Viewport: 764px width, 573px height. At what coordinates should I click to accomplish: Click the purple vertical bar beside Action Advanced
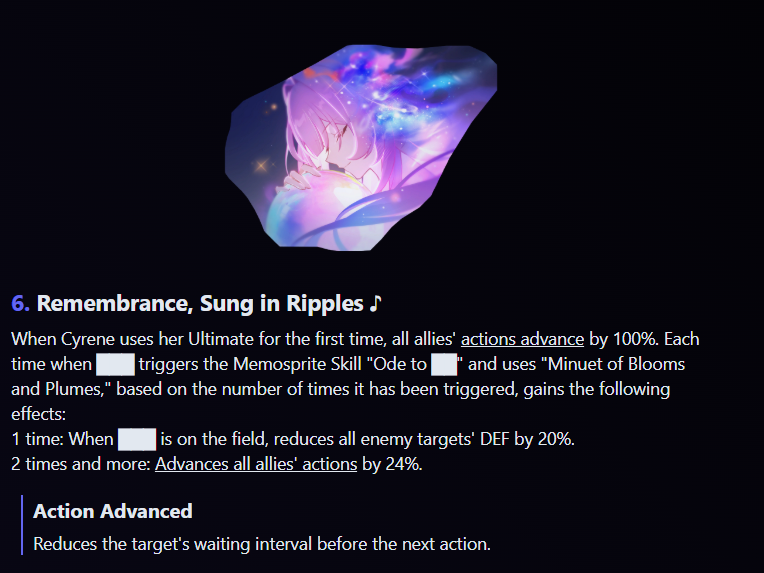coord(22,525)
